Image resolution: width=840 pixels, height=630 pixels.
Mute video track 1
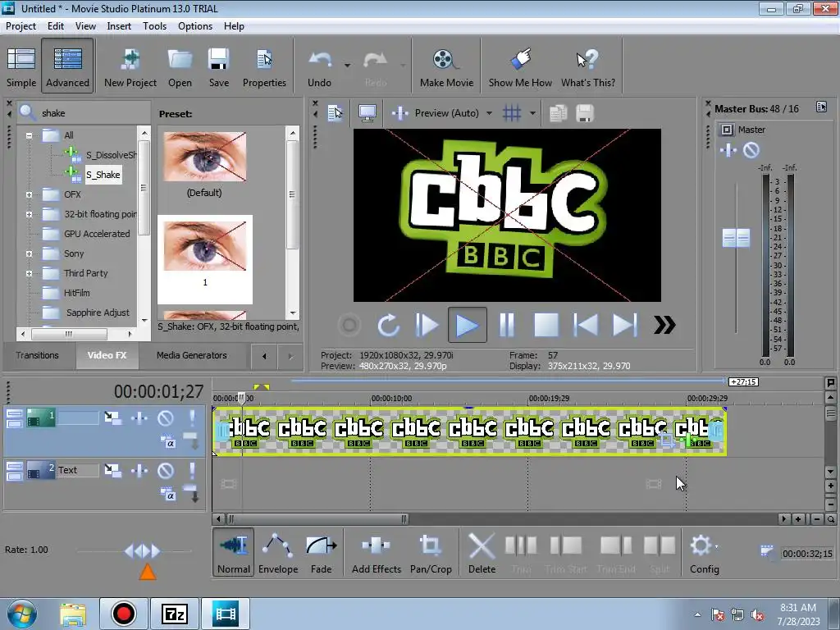click(x=166, y=418)
